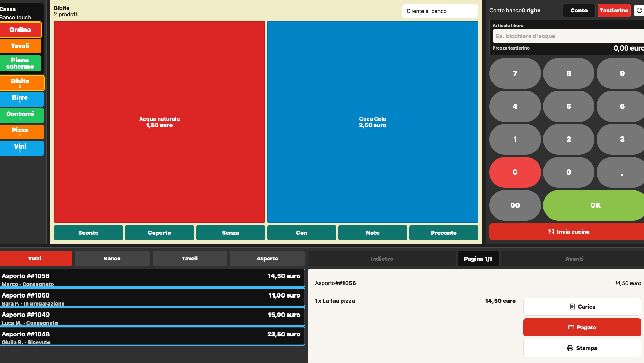Filter orders by Asporto tab

(267, 258)
